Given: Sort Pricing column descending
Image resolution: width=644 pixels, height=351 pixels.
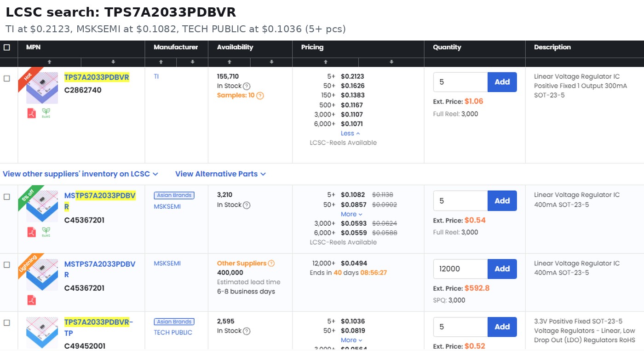Looking at the screenshot, I should point(391,62).
